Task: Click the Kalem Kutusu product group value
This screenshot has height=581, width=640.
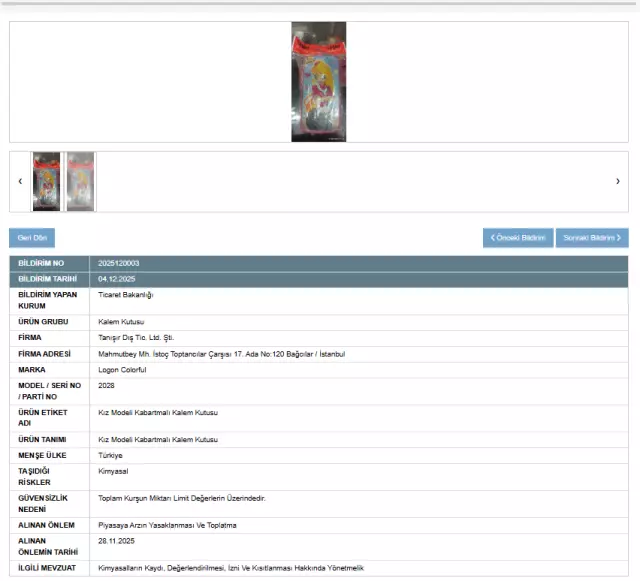Action: 121,322
